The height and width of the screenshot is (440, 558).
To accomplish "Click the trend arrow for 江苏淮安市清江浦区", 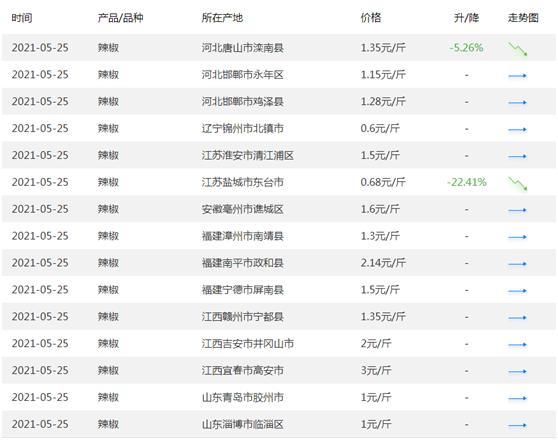I will (x=517, y=156).
